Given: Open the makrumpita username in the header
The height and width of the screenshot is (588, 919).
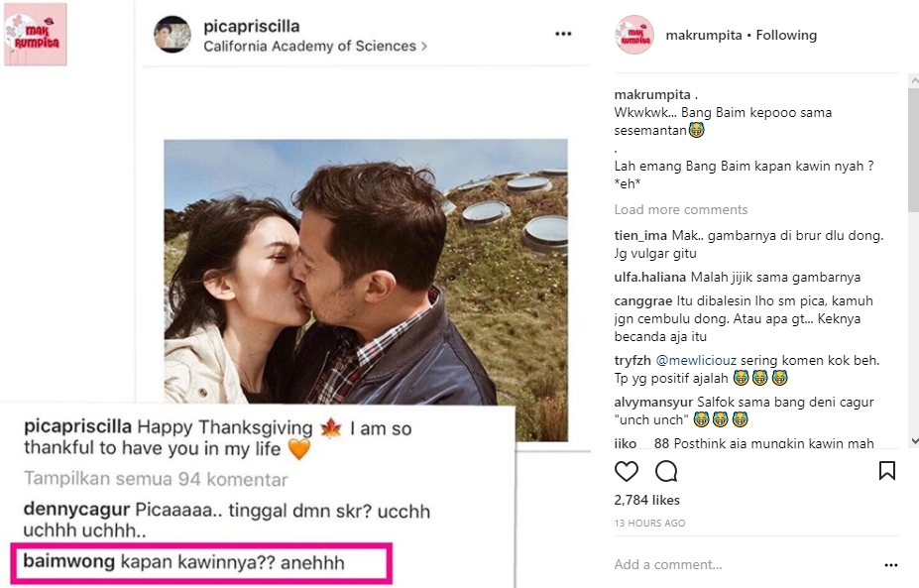Looking at the screenshot, I should (x=707, y=36).
